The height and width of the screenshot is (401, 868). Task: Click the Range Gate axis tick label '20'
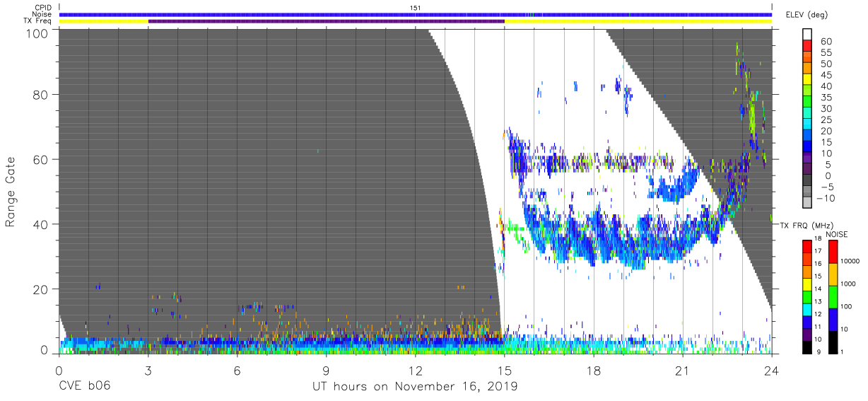(x=41, y=289)
